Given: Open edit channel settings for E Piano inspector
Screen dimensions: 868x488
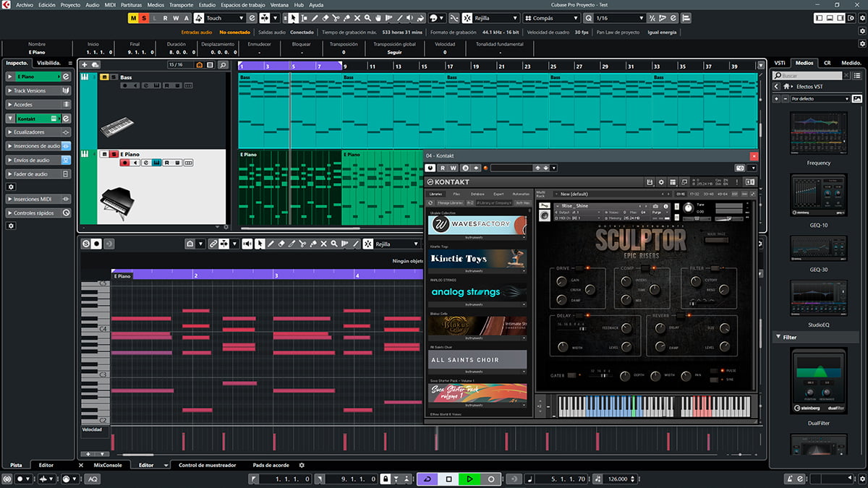Looking at the screenshot, I should tap(66, 76).
